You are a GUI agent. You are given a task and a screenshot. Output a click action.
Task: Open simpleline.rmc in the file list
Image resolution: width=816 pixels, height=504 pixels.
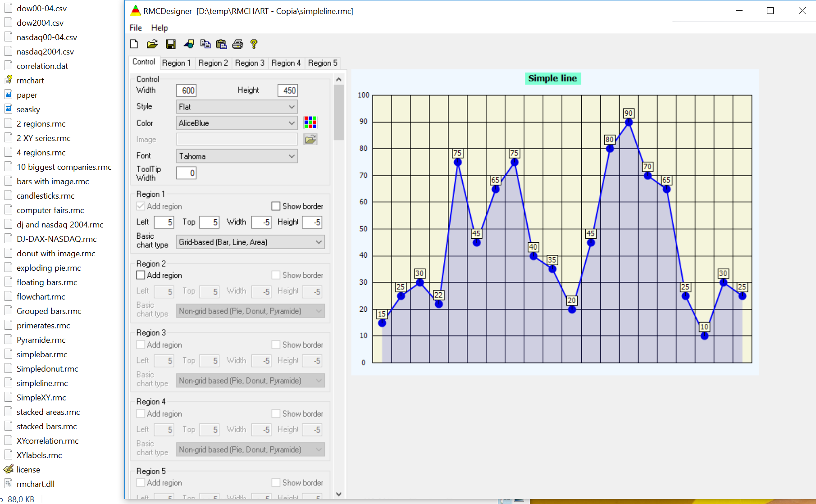42,383
